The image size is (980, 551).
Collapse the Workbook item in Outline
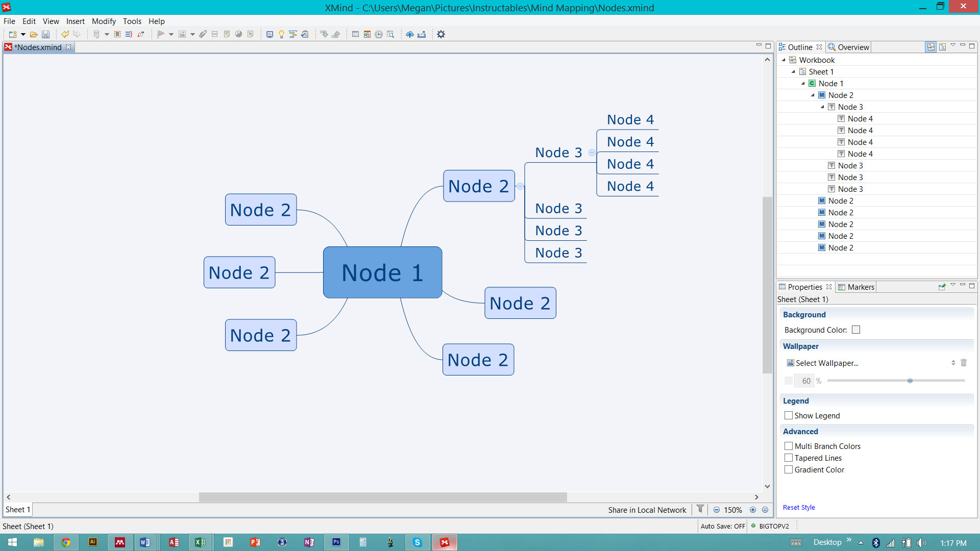(x=783, y=60)
